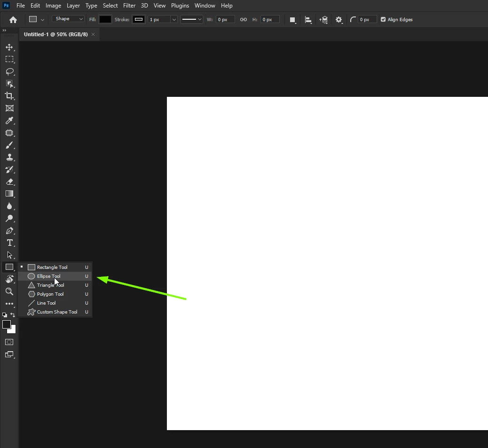Select the Clone Stamp tool
Image resolution: width=488 pixels, height=448 pixels.
tap(9, 157)
